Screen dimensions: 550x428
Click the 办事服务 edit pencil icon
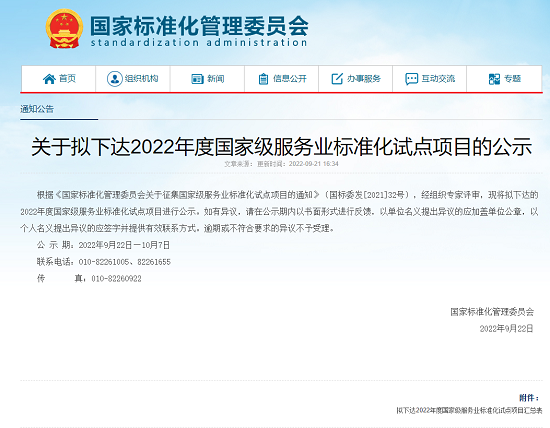point(337,79)
